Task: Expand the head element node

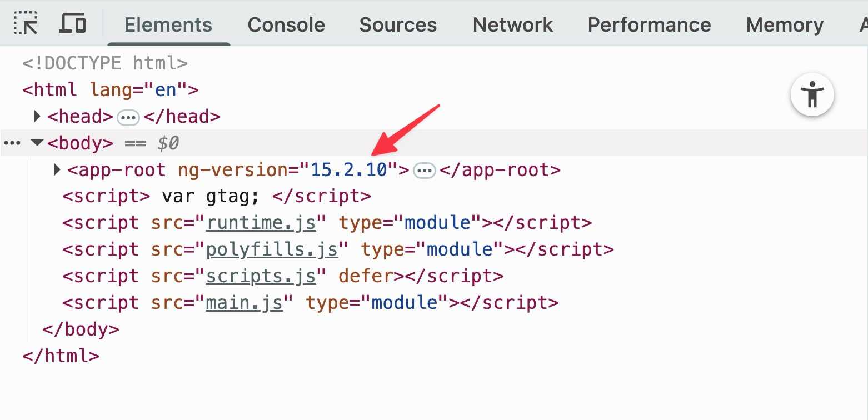Action: click(x=37, y=117)
